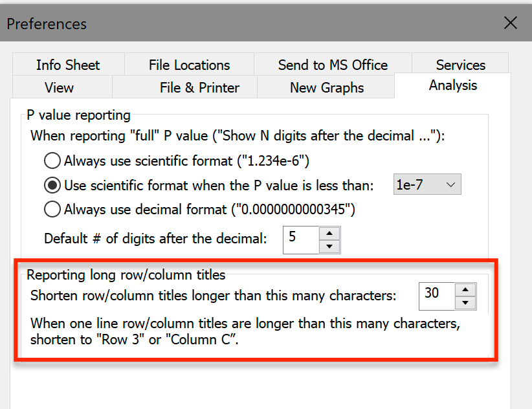
Task: Switch to the View tab
Action: [x=59, y=87]
